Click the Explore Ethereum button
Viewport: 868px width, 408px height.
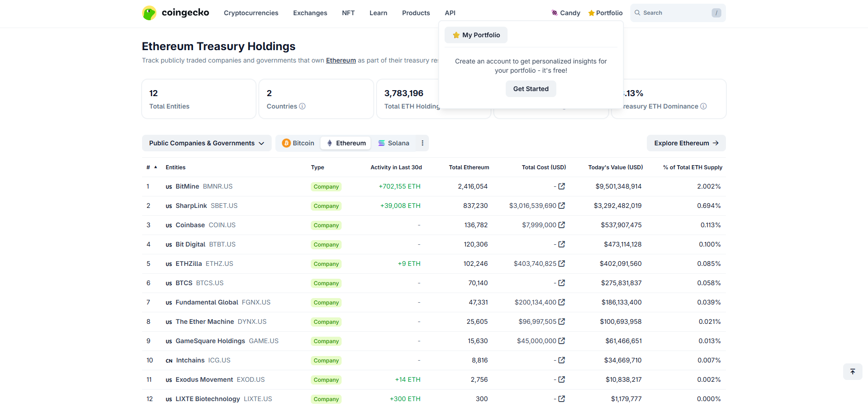pos(686,143)
